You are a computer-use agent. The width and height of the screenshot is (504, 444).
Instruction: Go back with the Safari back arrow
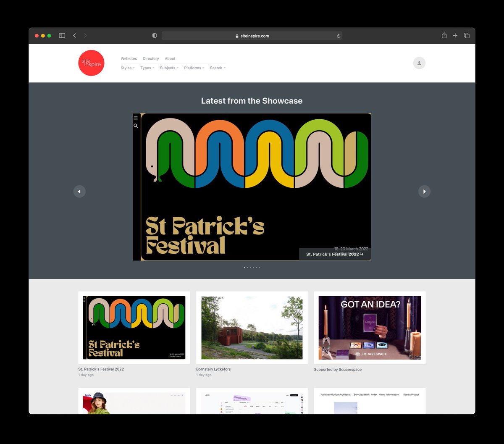click(x=74, y=36)
